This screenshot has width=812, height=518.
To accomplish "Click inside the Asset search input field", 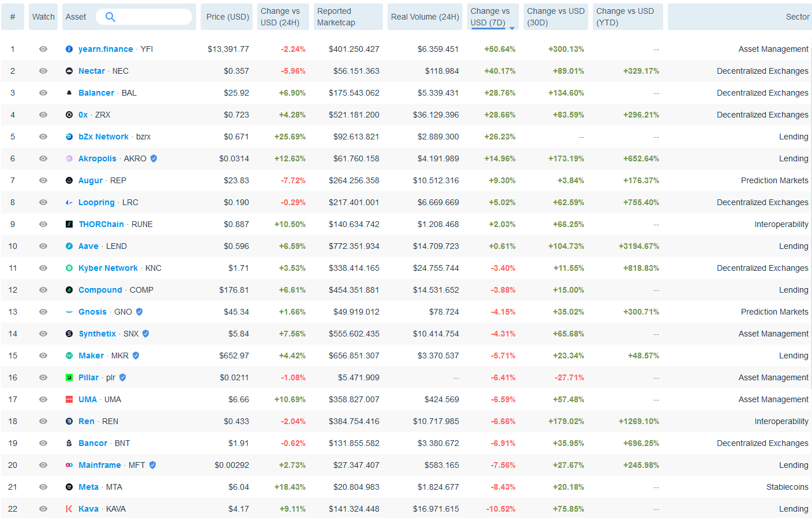I will click(x=153, y=17).
